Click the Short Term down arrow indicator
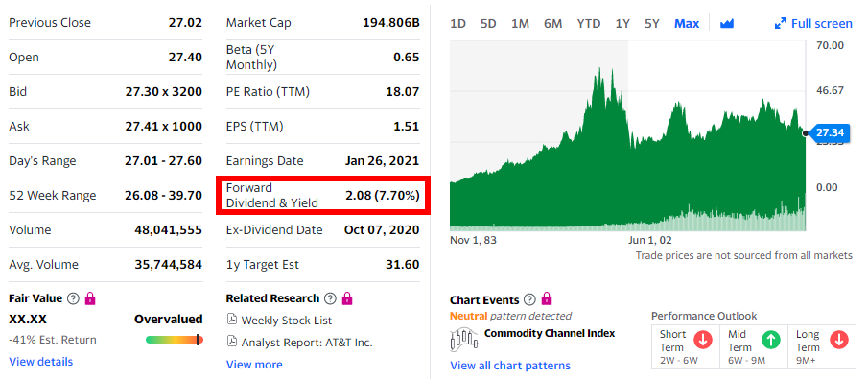This screenshot has width=868, height=380. [702, 340]
